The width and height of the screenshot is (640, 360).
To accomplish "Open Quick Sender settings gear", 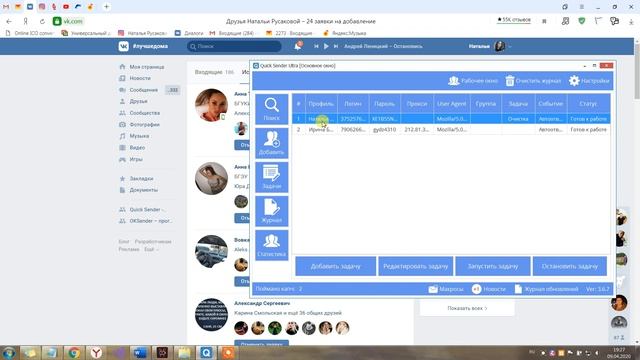I will click(589, 81).
